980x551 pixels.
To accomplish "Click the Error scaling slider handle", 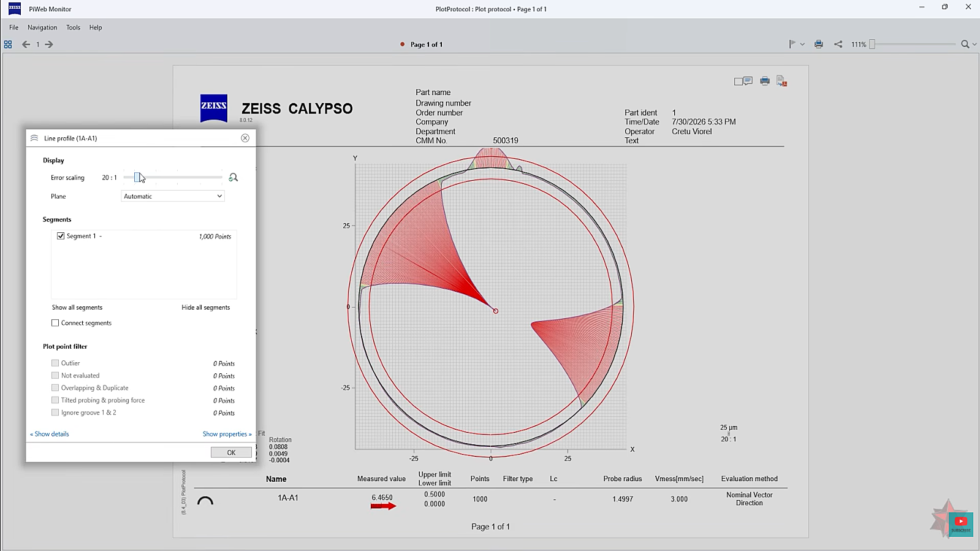I will click(x=138, y=177).
